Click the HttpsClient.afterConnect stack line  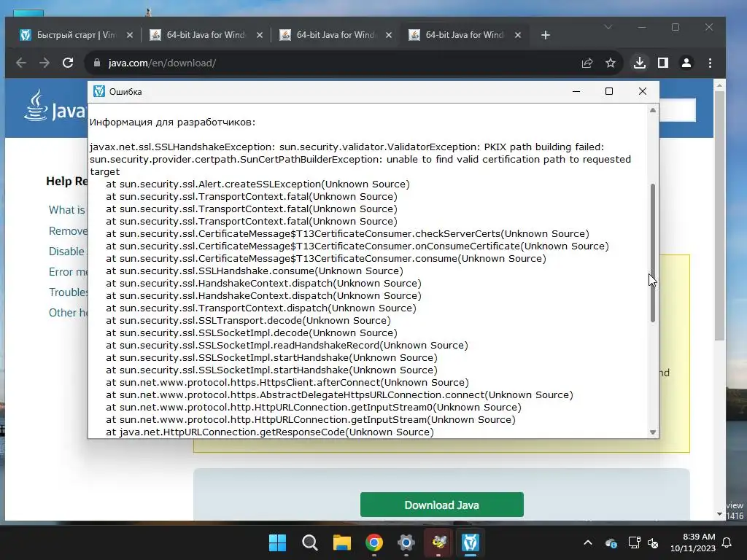tap(287, 382)
